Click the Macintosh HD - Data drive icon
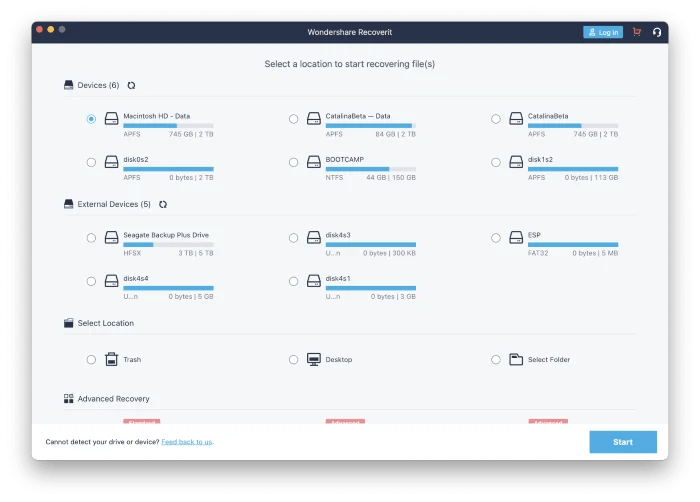The height and width of the screenshot is (502, 700). 111,118
